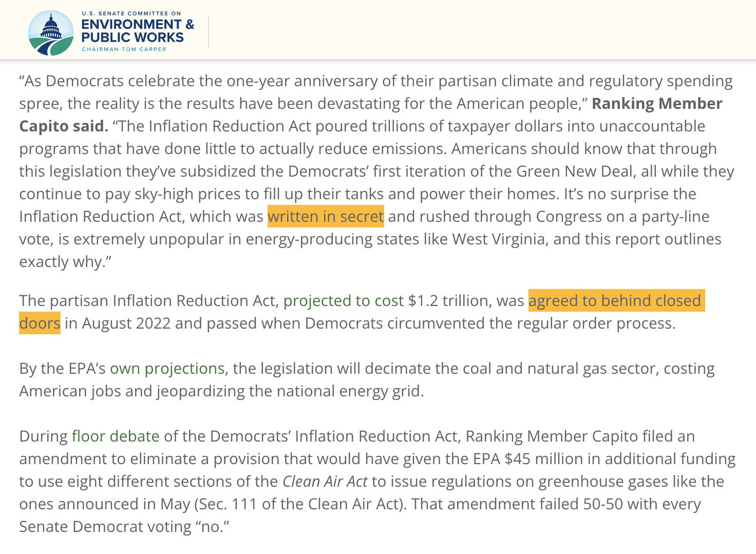Click 'failed 50-50' vote text

pyautogui.click(x=581, y=504)
